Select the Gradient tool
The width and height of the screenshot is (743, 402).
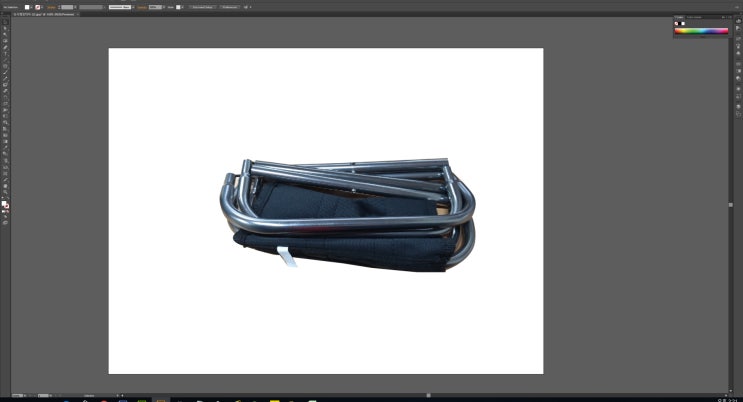5,141
